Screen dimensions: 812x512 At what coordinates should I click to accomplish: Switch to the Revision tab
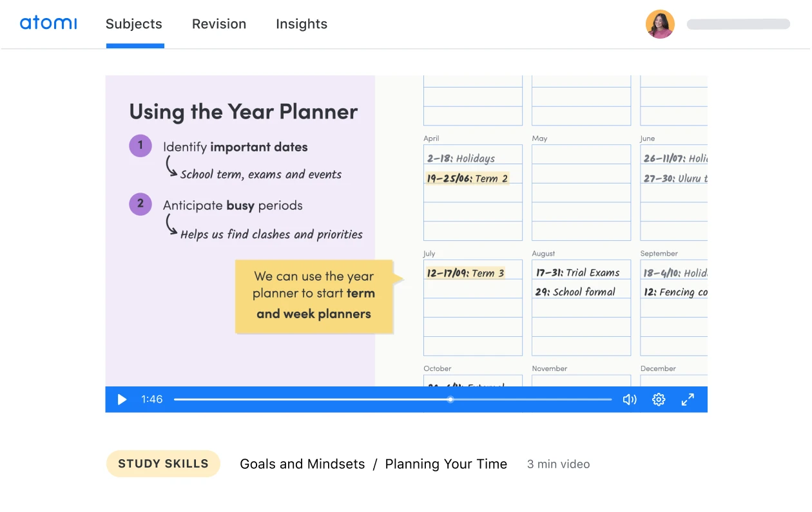click(219, 24)
